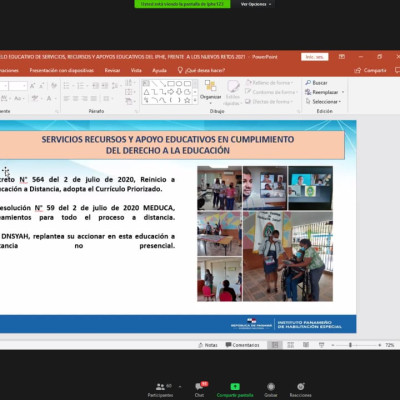Click the Organizar arrange icon
This screenshot has height=400, width=400.
click(210, 89)
